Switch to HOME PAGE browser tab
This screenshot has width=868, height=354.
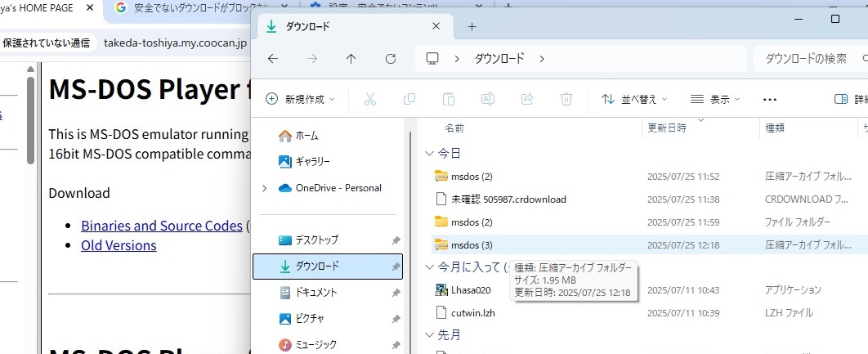point(37,8)
